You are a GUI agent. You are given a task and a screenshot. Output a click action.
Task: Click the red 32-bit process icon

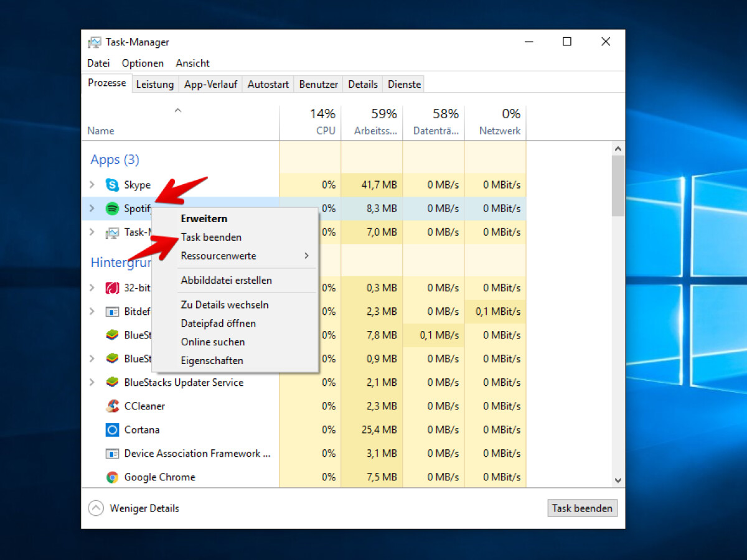(112, 287)
